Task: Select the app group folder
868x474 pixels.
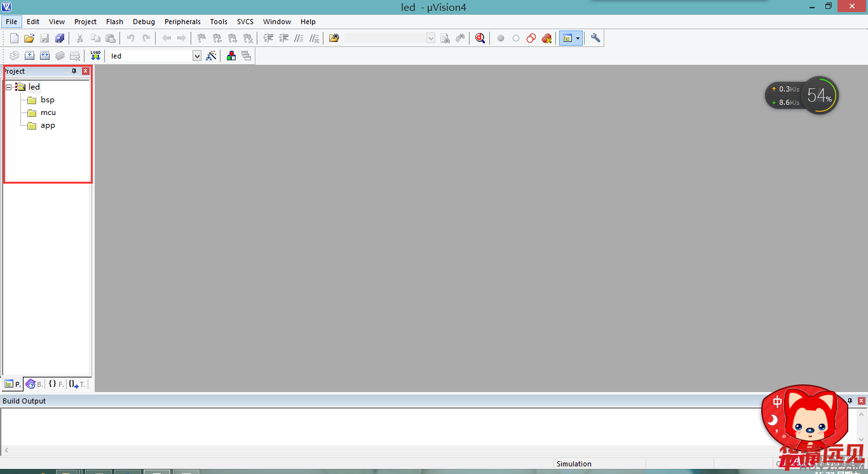Action: coord(48,125)
